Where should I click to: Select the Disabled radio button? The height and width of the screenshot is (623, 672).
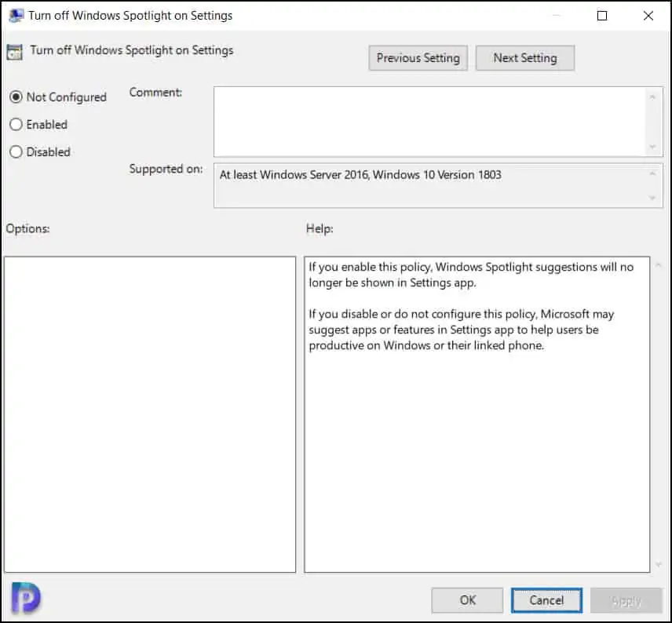[x=16, y=151]
